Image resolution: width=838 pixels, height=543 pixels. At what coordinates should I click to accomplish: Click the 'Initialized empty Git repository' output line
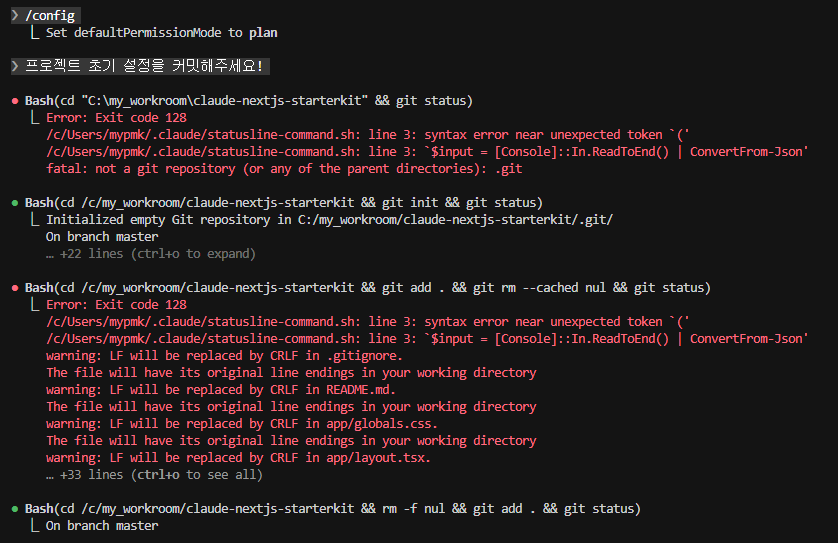coord(329,220)
